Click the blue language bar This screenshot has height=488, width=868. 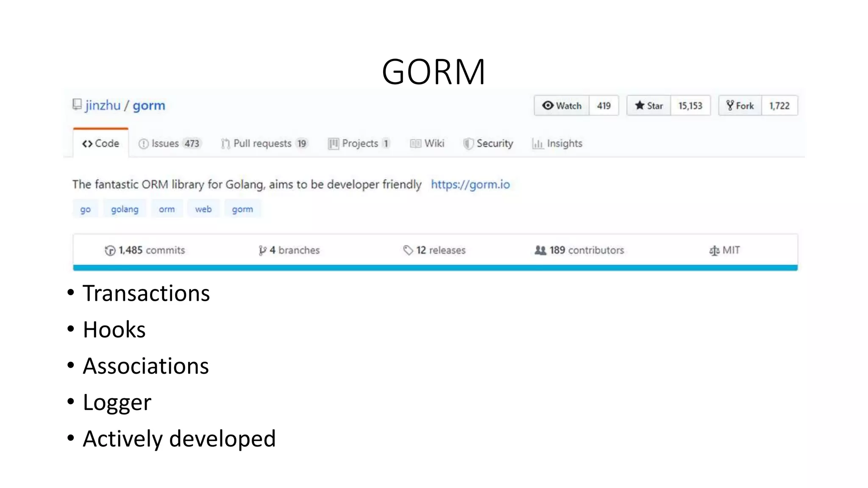pyautogui.click(x=435, y=268)
